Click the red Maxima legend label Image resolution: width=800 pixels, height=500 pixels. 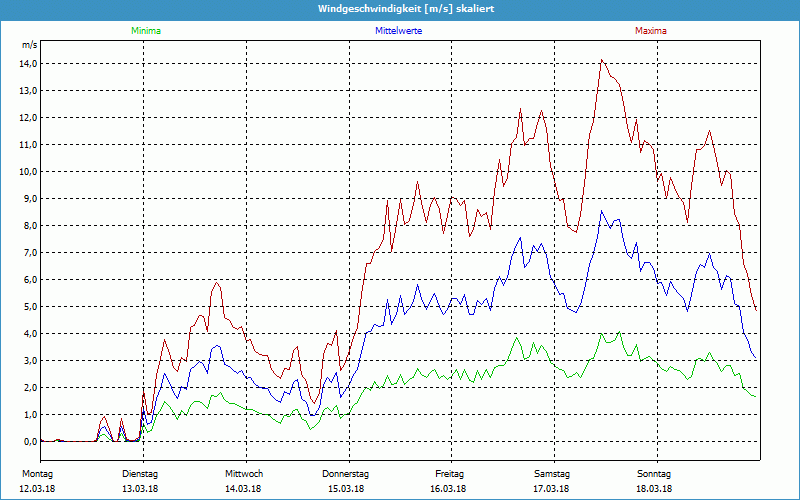tap(651, 31)
